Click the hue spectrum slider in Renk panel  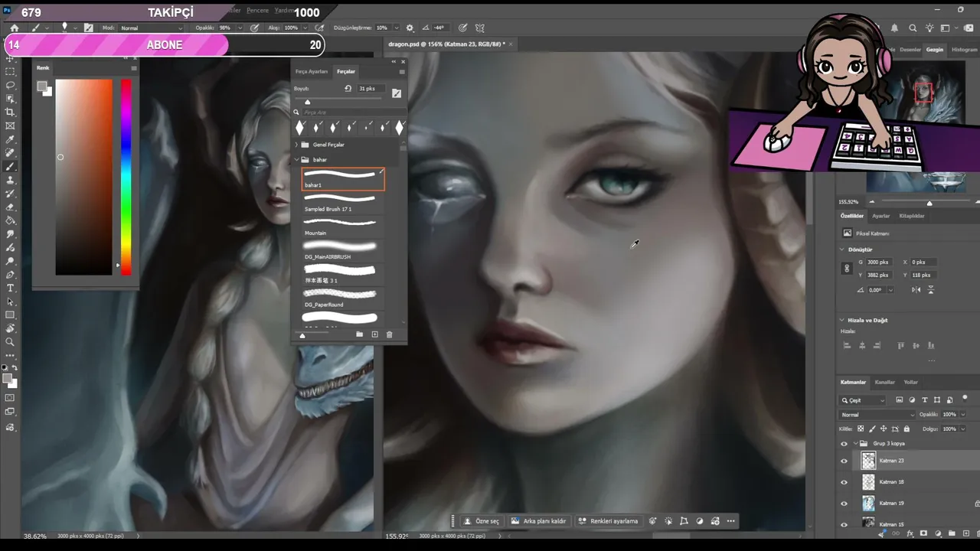[x=126, y=177]
